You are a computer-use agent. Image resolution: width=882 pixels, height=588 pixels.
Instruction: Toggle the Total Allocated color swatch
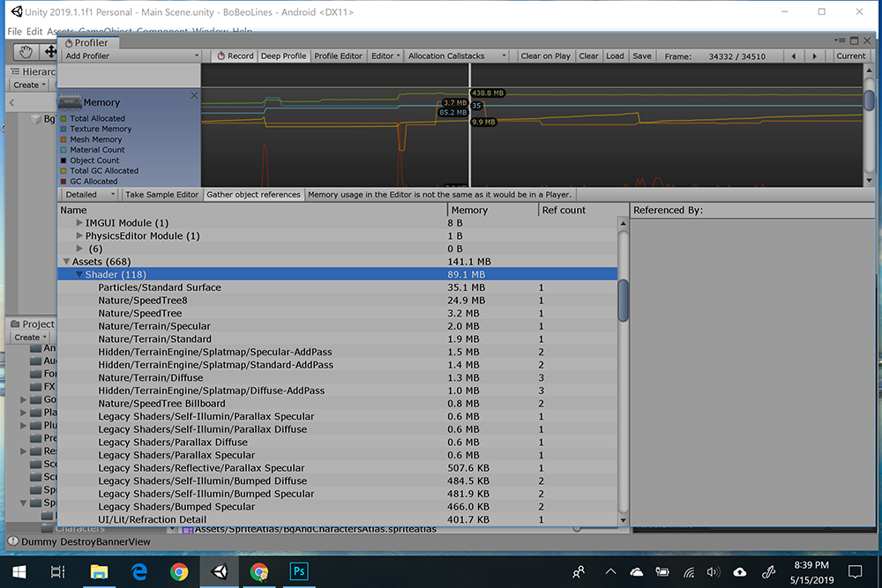[x=63, y=118]
